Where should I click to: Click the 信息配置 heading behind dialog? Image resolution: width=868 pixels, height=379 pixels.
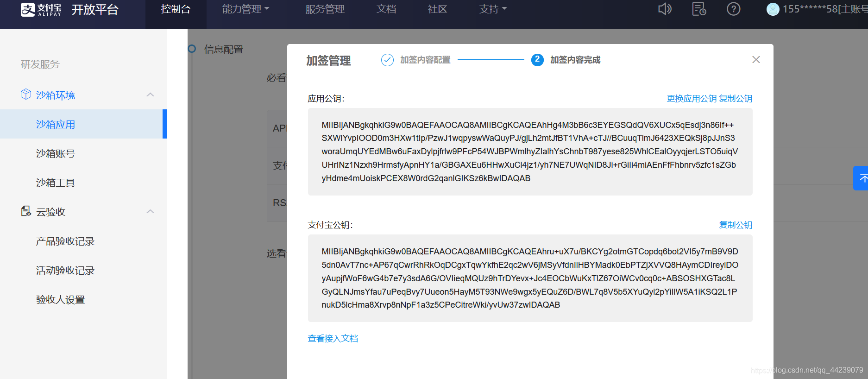coord(224,49)
